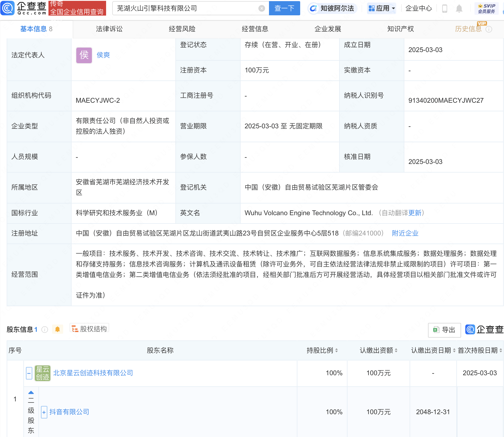Collapse 二级股东 section arrow

point(31,393)
